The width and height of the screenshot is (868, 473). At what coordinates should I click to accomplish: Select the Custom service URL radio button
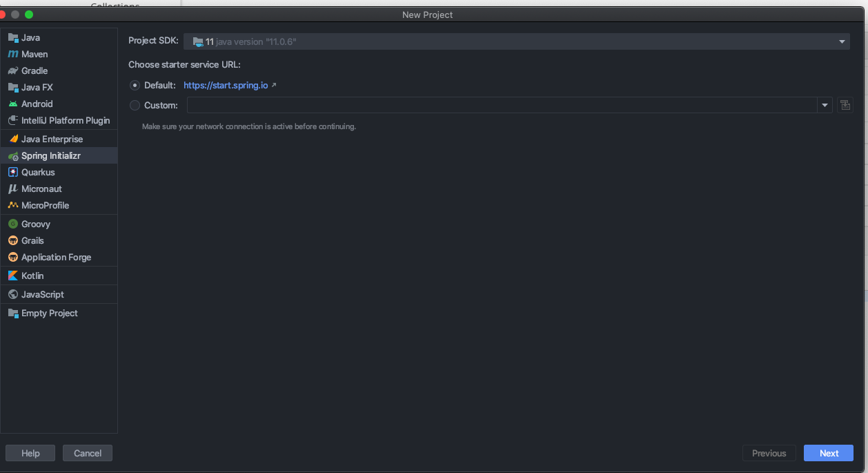[x=135, y=106]
